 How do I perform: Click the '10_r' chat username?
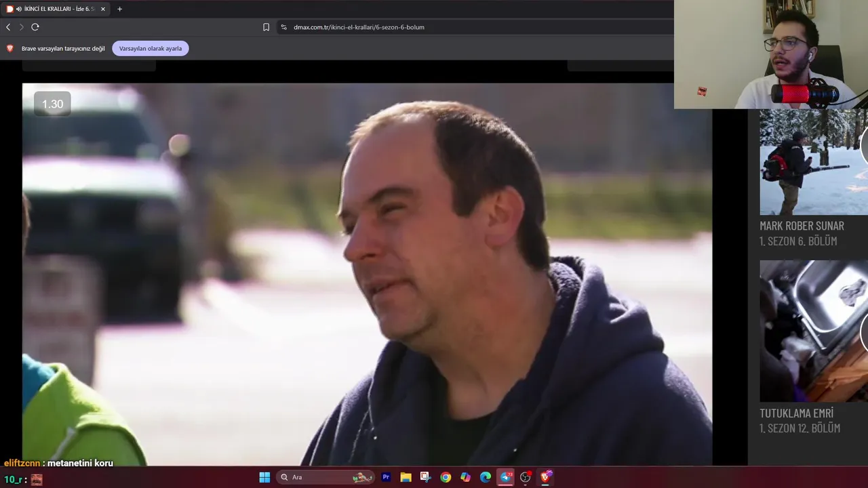[x=13, y=480]
